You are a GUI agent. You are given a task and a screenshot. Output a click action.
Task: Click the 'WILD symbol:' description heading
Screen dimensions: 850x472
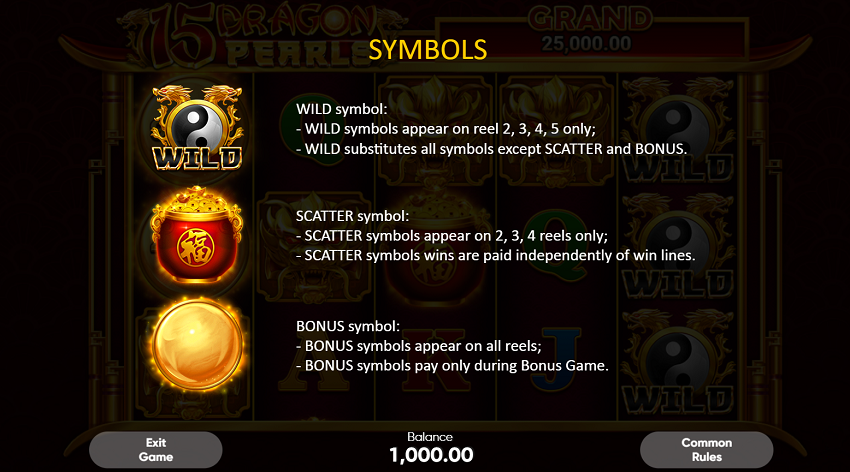coord(342,109)
